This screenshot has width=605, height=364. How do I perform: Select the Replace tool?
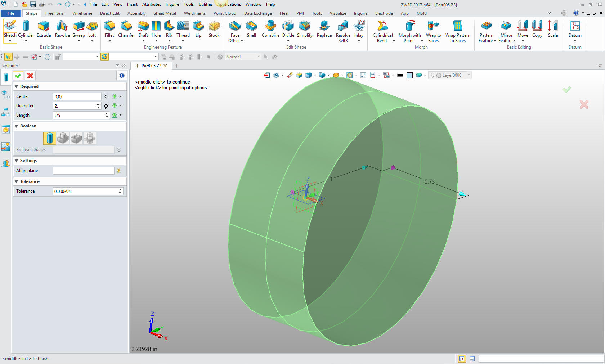pos(324,29)
